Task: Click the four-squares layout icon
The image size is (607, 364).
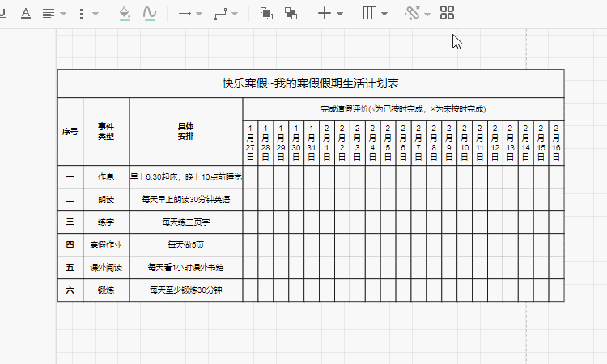Action: point(447,13)
